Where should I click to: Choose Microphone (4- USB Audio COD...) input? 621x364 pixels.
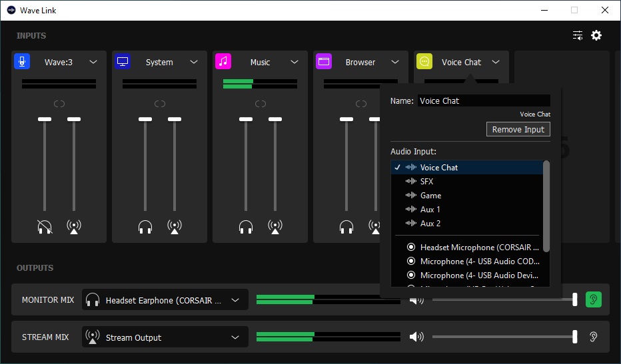tap(467, 261)
